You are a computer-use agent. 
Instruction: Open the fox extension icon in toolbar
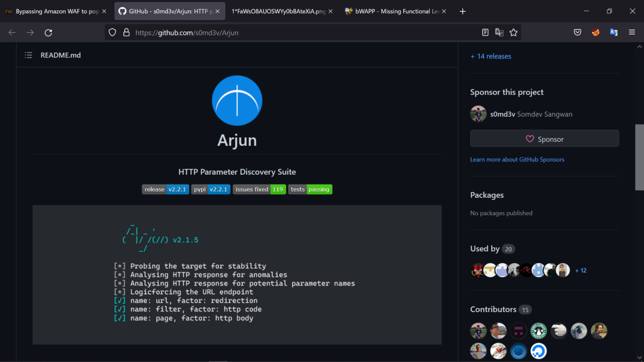pos(596,32)
